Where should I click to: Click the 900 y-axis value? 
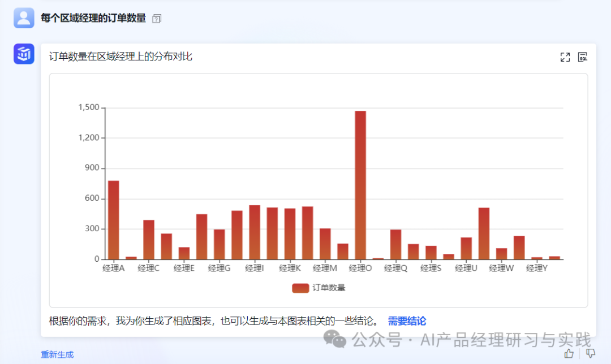click(92, 168)
